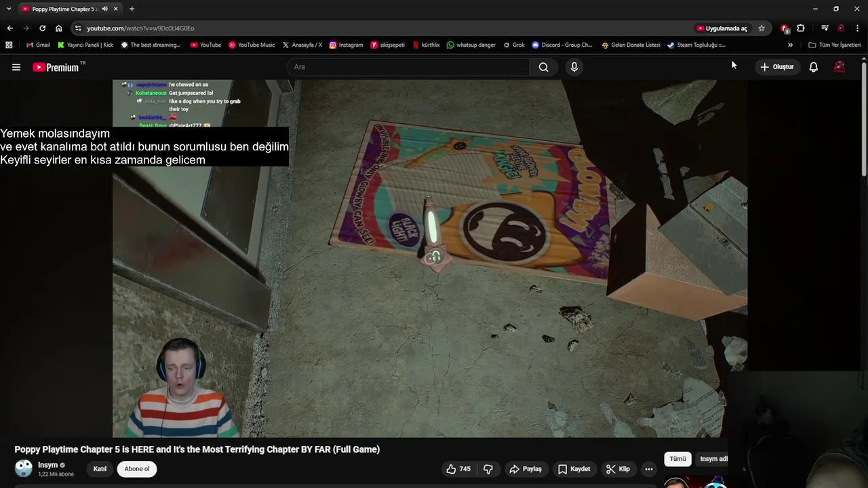Subscribe with the Abone ol button

[137, 469]
